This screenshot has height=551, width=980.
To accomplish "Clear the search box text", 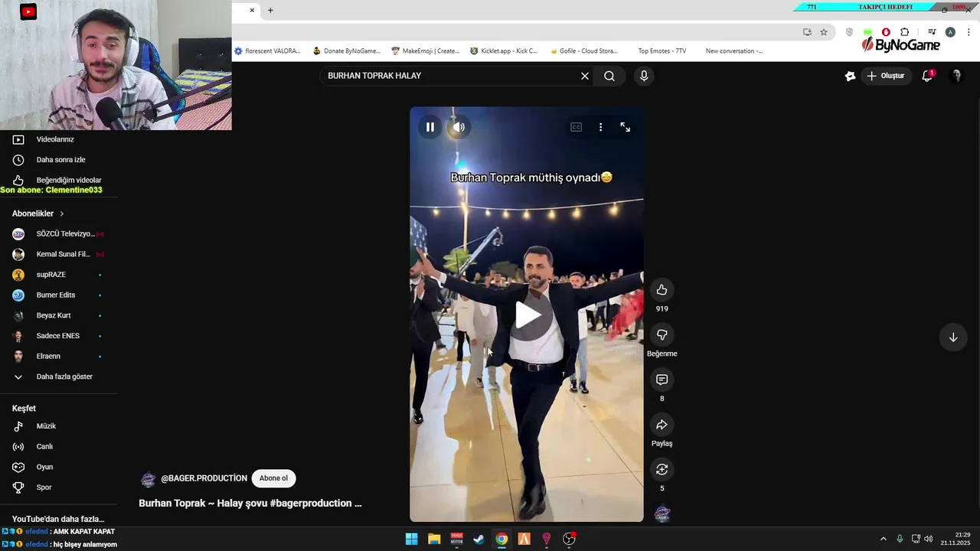I will 585,76.
